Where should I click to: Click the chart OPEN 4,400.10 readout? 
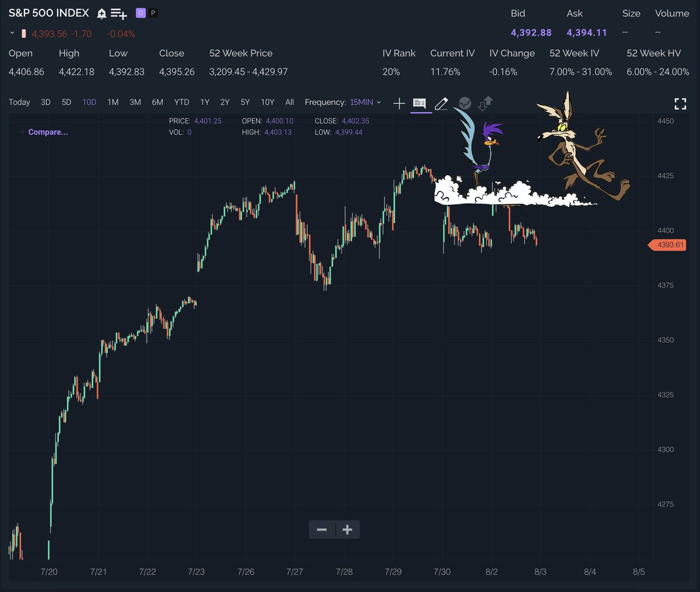coord(268,121)
